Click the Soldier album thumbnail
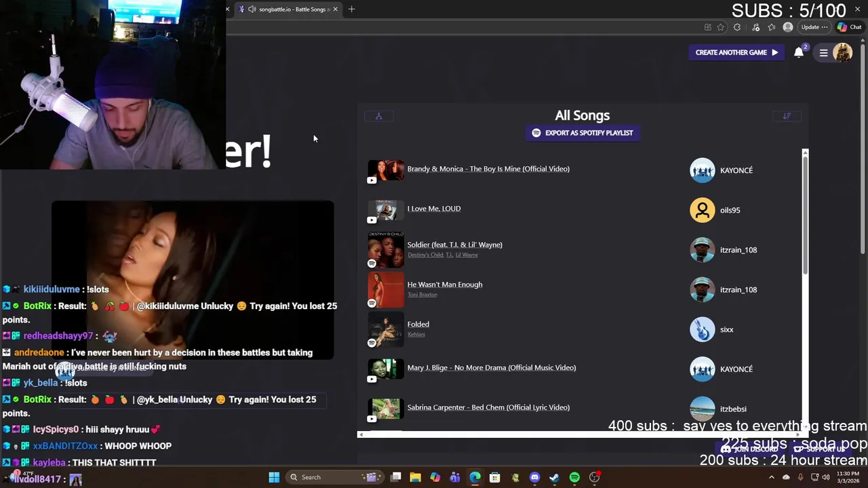This screenshot has height=488, width=868. (386, 249)
